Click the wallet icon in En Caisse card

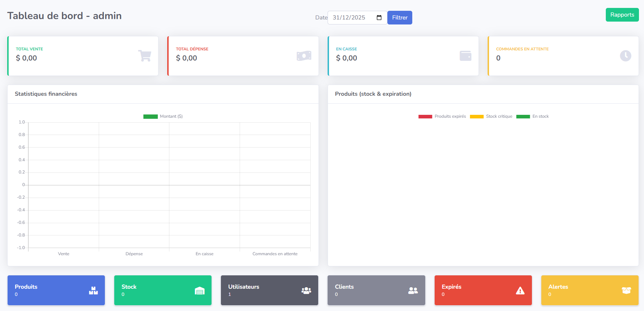pos(465,56)
